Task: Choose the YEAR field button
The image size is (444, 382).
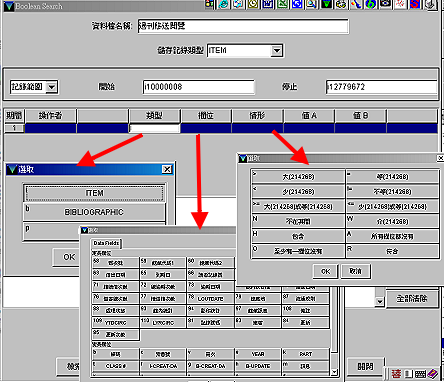Action: coord(258,354)
